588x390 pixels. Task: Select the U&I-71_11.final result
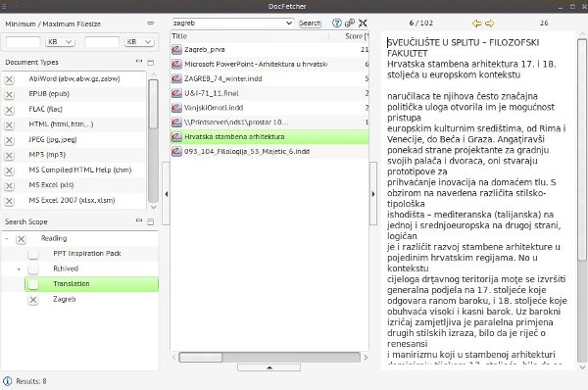tap(269, 93)
